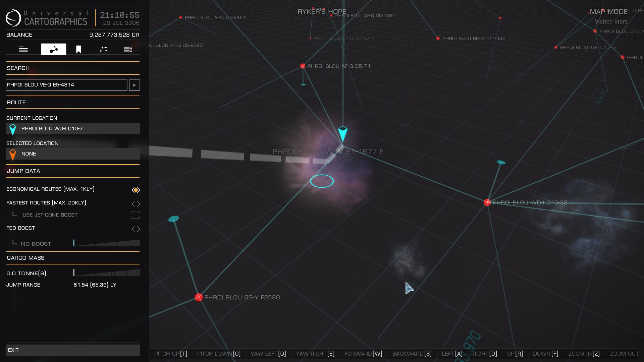Click the DOWN [F] control

click(546, 354)
